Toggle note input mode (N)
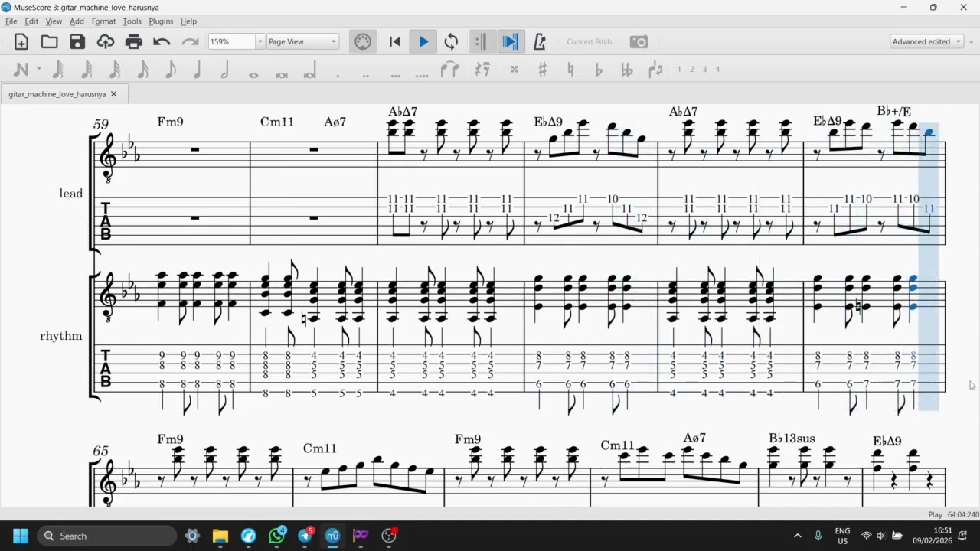The height and width of the screenshot is (551, 980). pos(21,70)
